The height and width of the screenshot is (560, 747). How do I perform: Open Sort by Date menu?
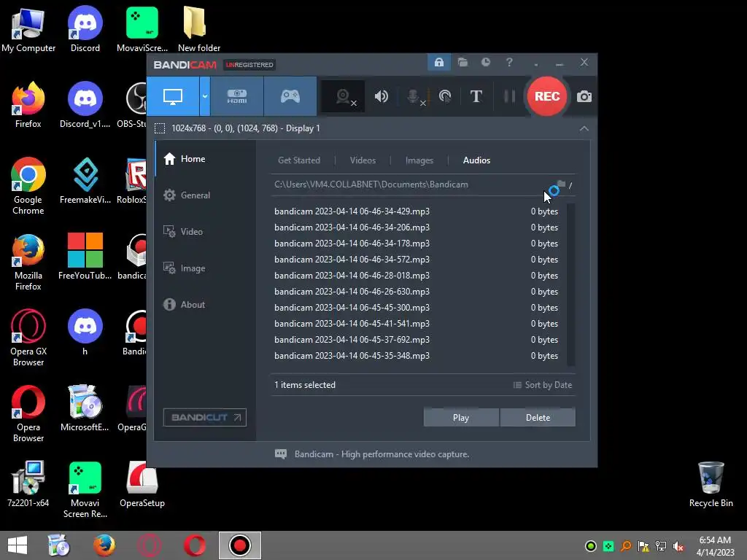pyautogui.click(x=543, y=385)
